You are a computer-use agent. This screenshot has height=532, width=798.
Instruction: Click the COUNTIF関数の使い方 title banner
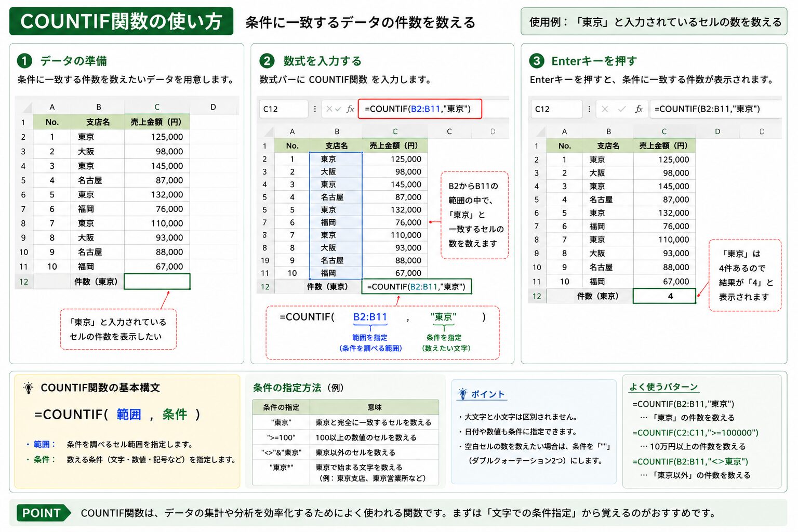click(x=122, y=21)
